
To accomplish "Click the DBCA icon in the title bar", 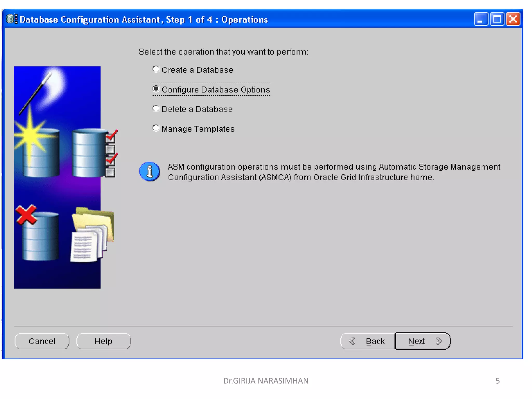I will pyautogui.click(x=12, y=19).
